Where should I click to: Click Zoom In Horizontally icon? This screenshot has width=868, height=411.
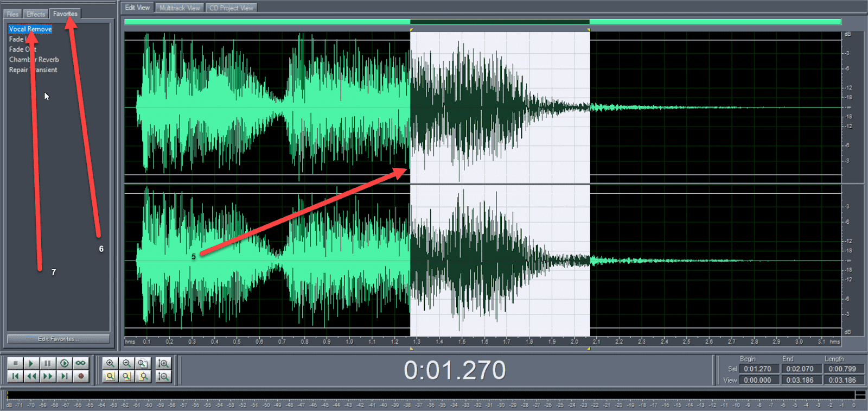(110, 363)
